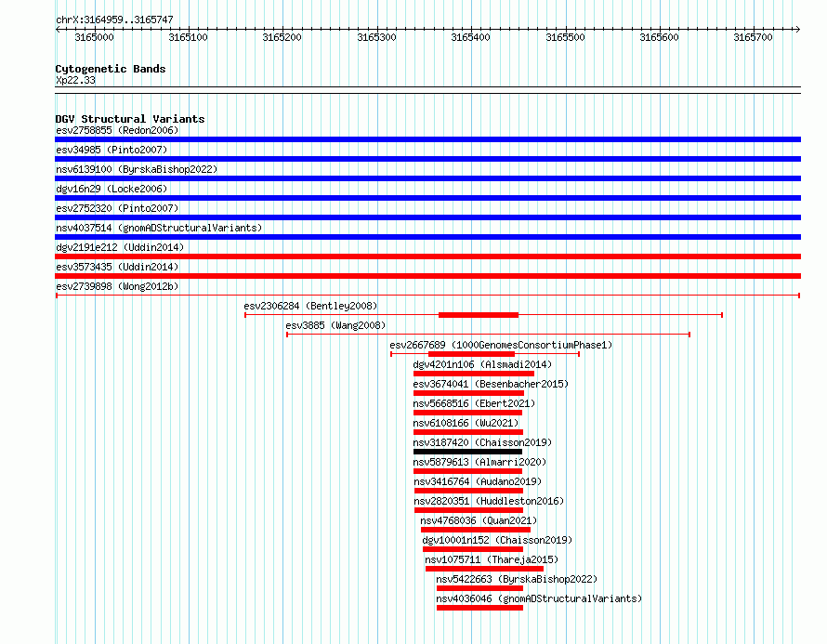
Task: Click the red bar under nsv2820351
Action: pos(469,510)
